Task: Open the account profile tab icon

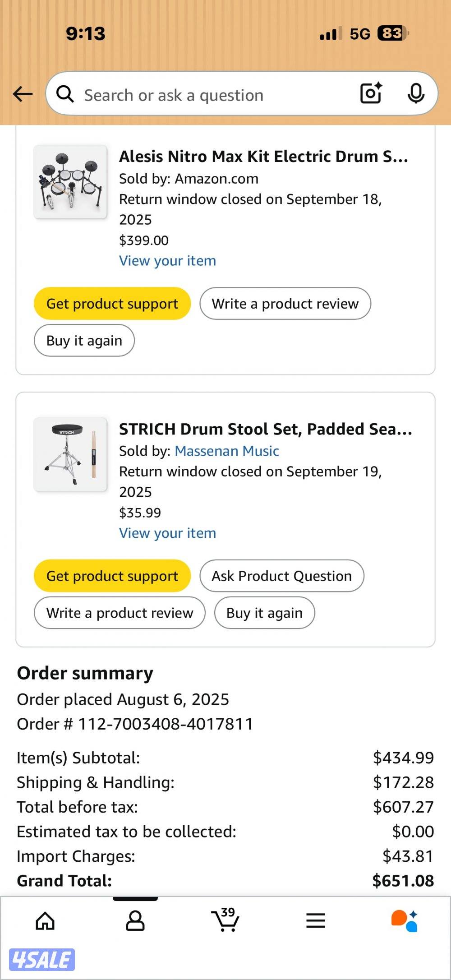Action: tap(135, 921)
